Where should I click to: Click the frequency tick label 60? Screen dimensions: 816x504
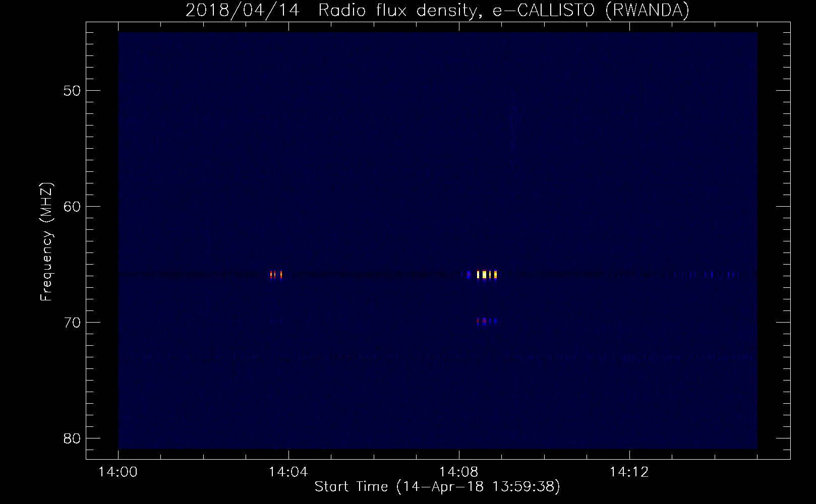point(73,207)
